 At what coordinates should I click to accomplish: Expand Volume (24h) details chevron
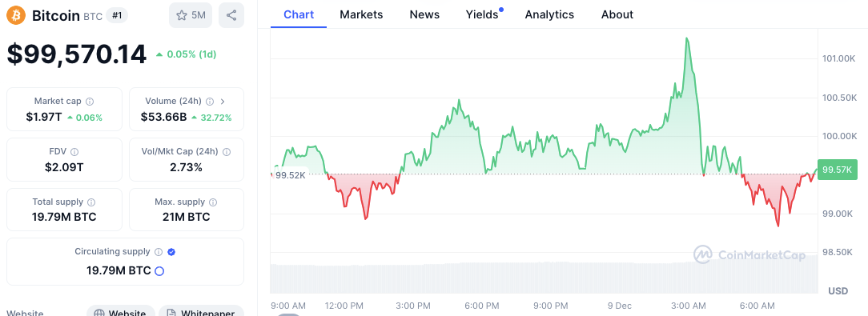(x=223, y=102)
